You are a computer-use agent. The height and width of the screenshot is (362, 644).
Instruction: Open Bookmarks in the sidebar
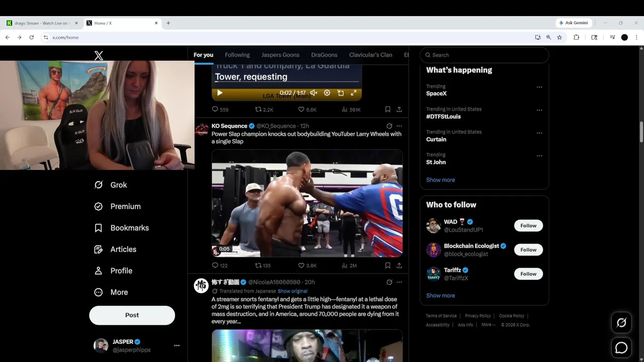(x=122, y=228)
